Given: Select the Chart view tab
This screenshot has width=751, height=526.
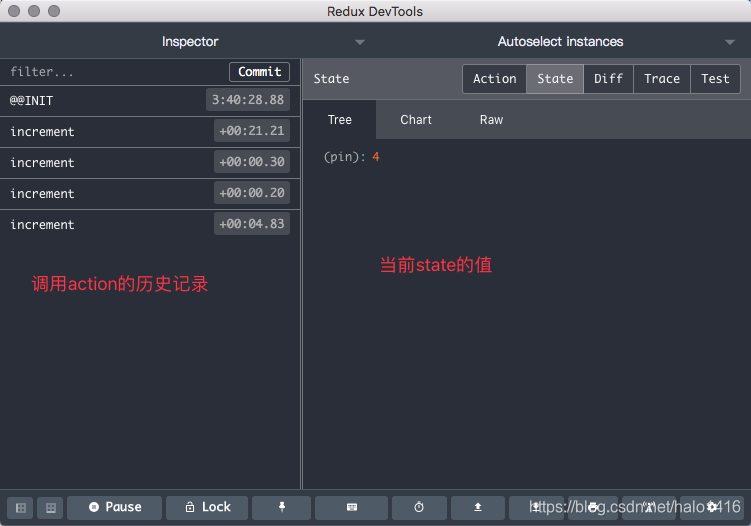Looking at the screenshot, I should click(416, 120).
